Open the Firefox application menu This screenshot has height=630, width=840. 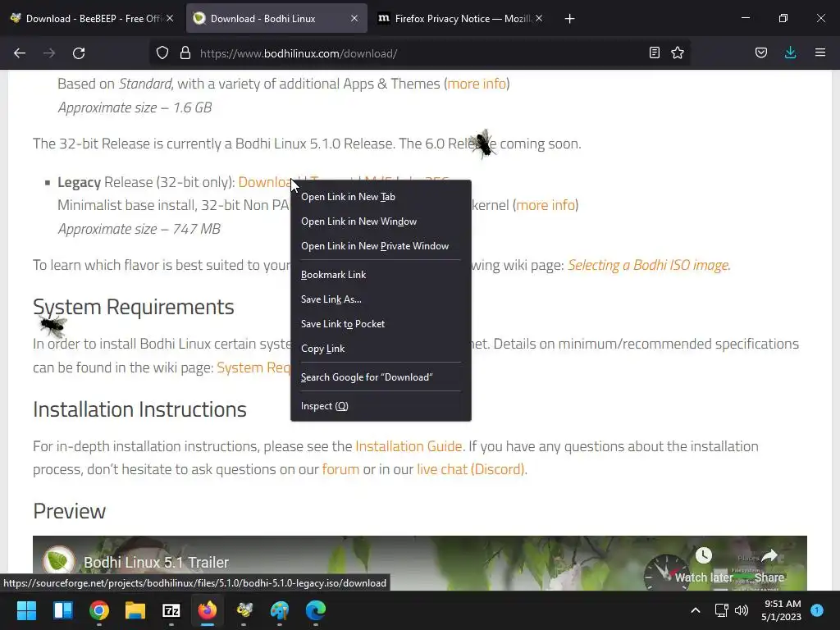(x=820, y=52)
